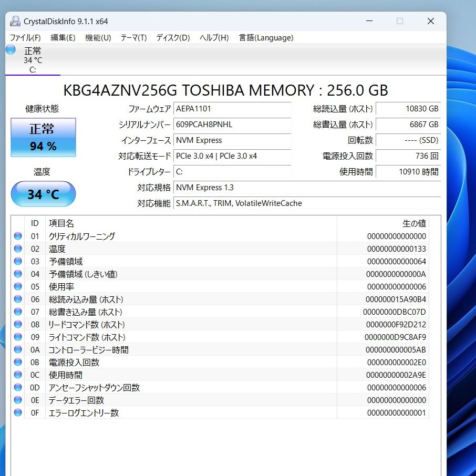Screen dimensions: 476x476
Task: Minimize the CrystalDiskInfo window
Action: (369, 21)
